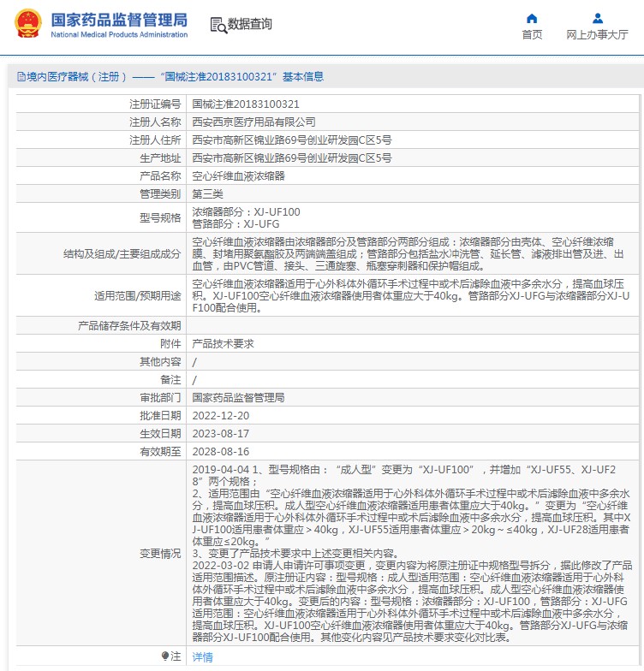Click the bullet icon beside 注
This screenshot has height=671, width=644.
164,656
